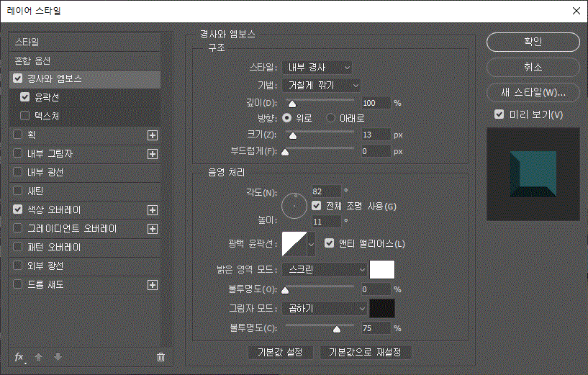Click the shadow opacity field showing 75
588x375 pixels.
pos(376,328)
